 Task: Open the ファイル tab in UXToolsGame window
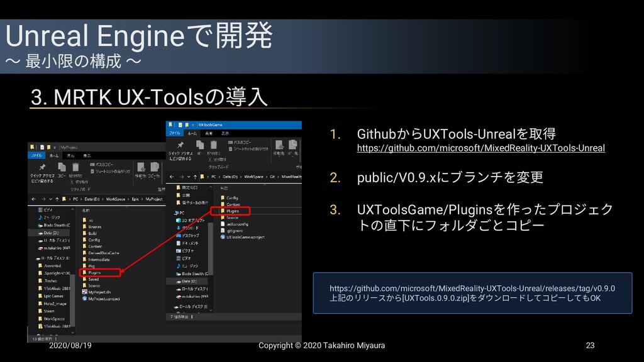pos(175,133)
